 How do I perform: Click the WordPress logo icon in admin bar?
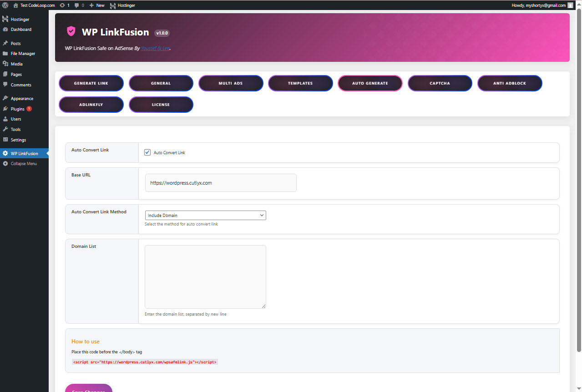click(5, 5)
